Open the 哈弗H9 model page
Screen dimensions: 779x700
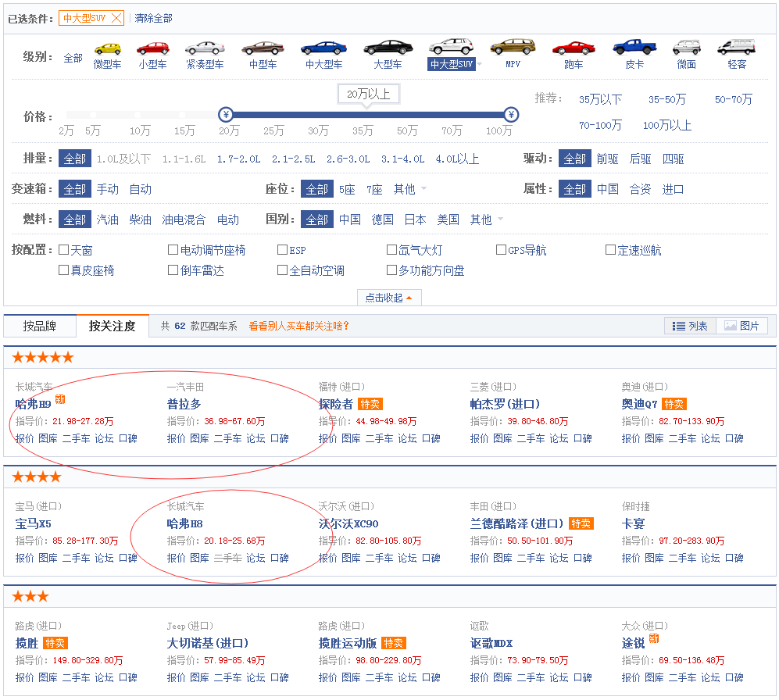(x=34, y=404)
